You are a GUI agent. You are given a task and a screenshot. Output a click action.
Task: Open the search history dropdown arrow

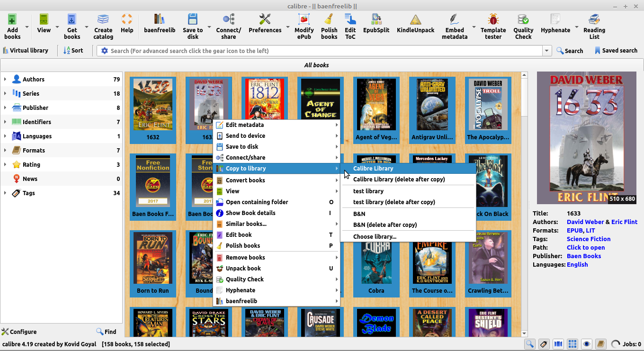click(547, 51)
